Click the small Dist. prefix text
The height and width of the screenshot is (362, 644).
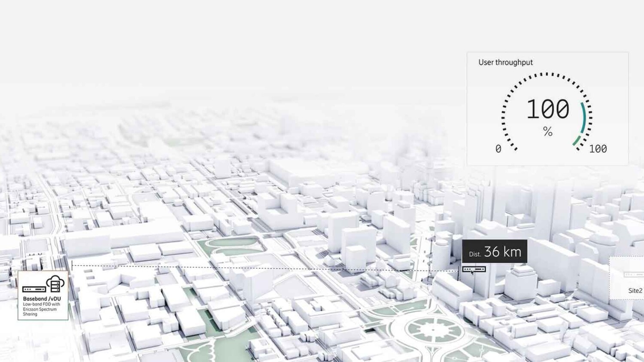(x=474, y=254)
